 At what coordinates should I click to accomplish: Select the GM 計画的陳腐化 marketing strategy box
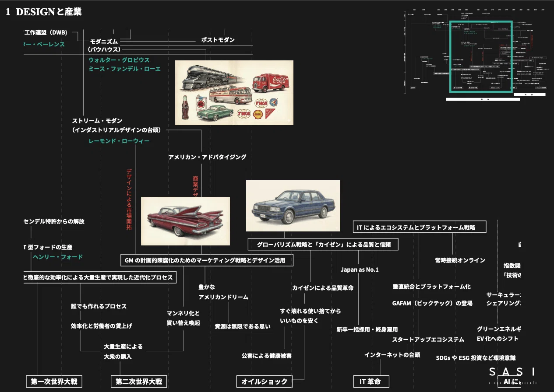(207, 260)
